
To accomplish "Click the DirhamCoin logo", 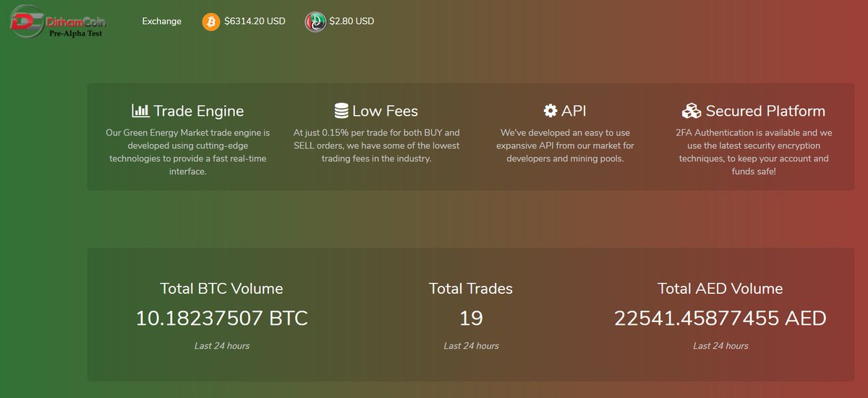I will point(56,22).
